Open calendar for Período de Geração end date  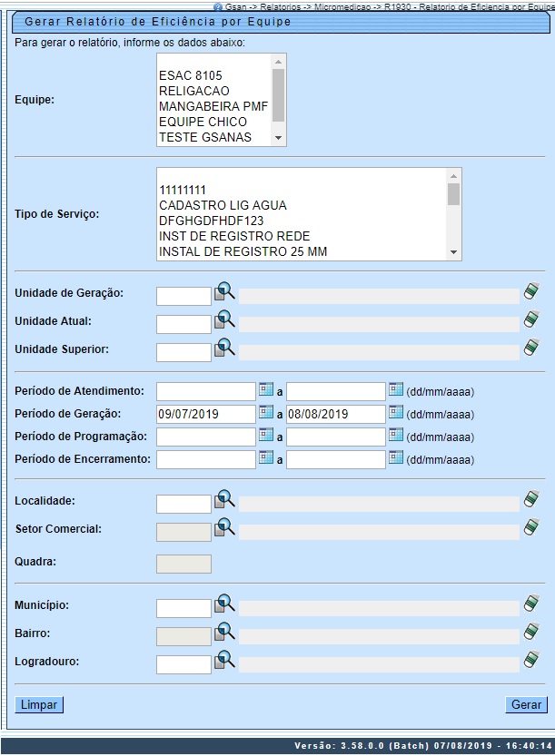(395, 412)
